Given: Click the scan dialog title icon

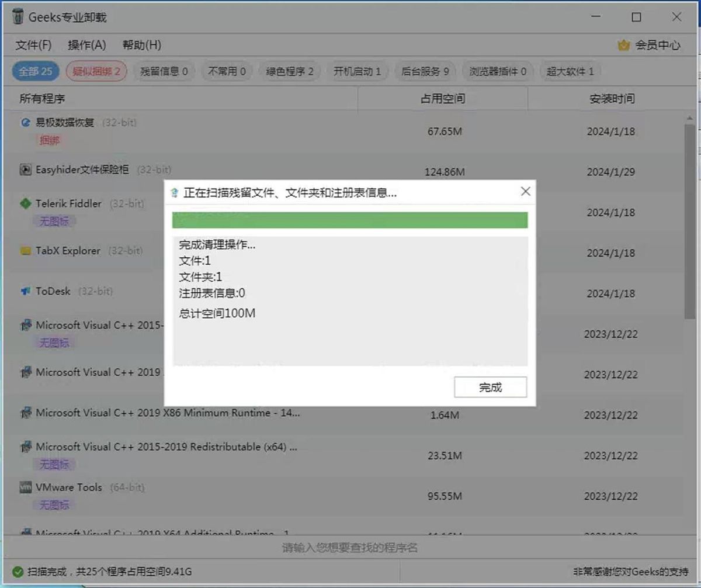Looking at the screenshot, I should [x=174, y=193].
